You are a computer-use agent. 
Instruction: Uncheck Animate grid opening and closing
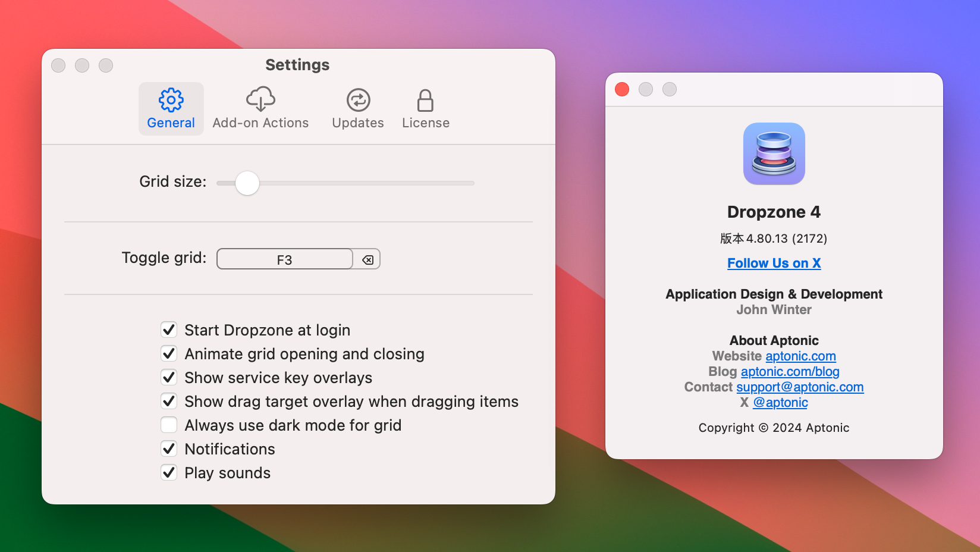pyautogui.click(x=169, y=353)
